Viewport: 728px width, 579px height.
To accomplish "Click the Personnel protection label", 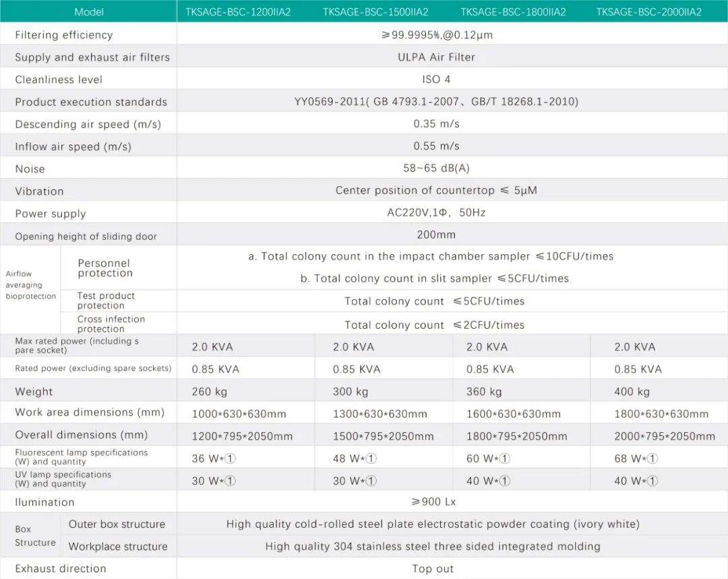I will [105, 268].
